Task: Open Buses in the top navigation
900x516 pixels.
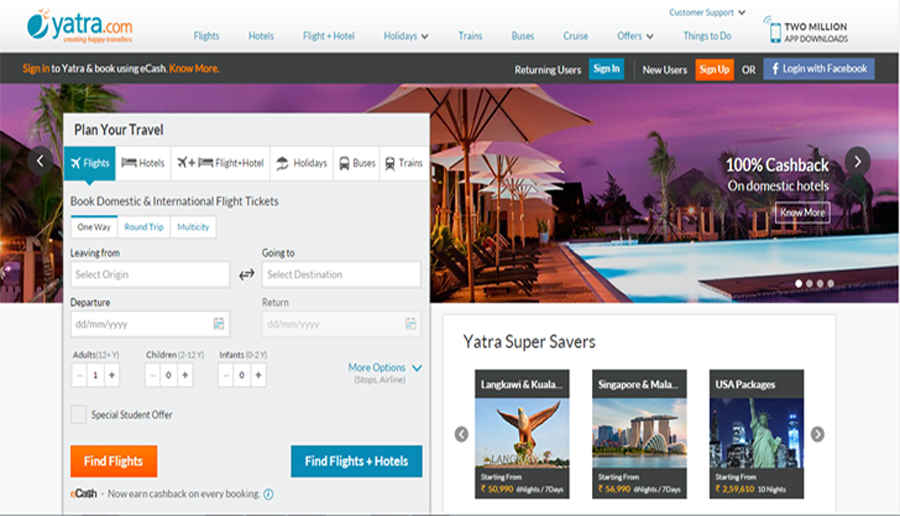Action: point(523,36)
